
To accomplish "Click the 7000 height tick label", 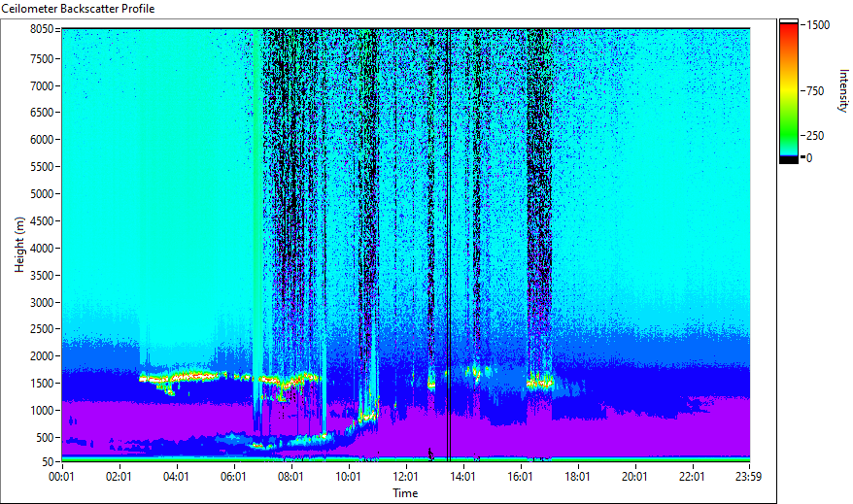I will [x=42, y=85].
